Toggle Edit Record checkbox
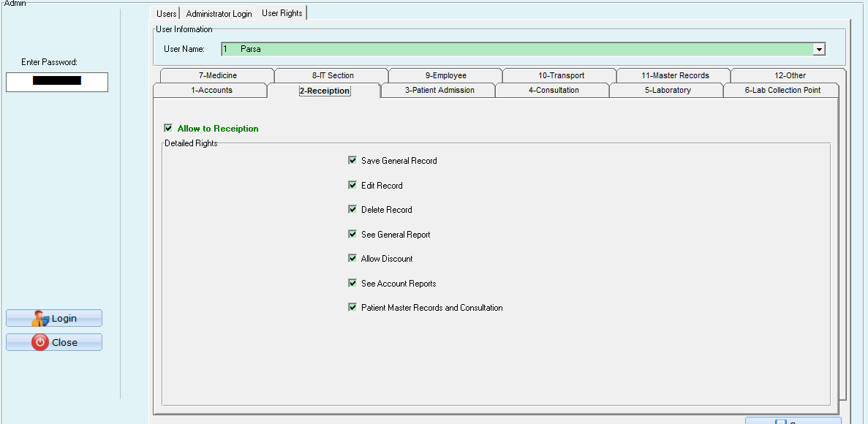The height and width of the screenshot is (424, 868). tap(352, 185)
